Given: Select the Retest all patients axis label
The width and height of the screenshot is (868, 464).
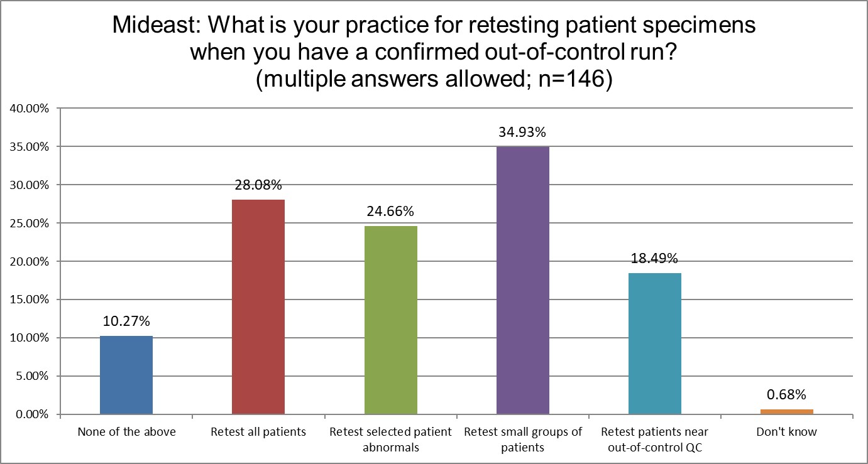Looking at the screenshot, I should 258,432.
